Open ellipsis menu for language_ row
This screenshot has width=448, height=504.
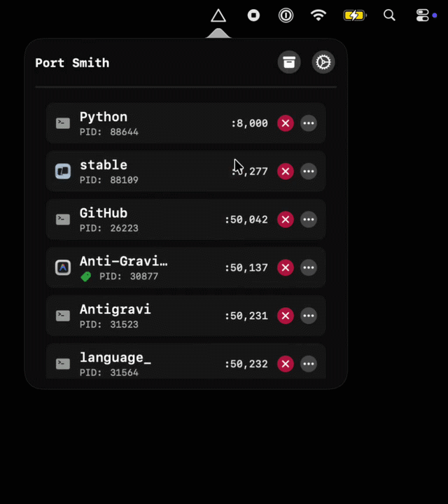[x=309, y=364]
